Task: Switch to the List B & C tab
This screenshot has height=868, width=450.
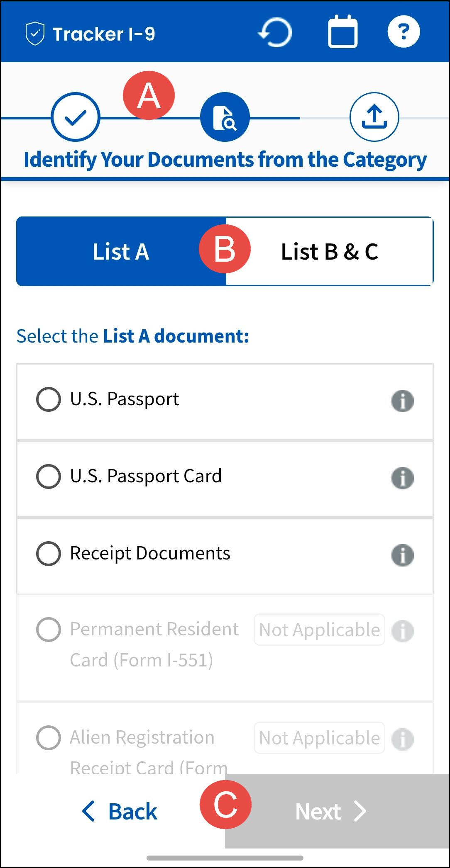Action: pos(330,252)
